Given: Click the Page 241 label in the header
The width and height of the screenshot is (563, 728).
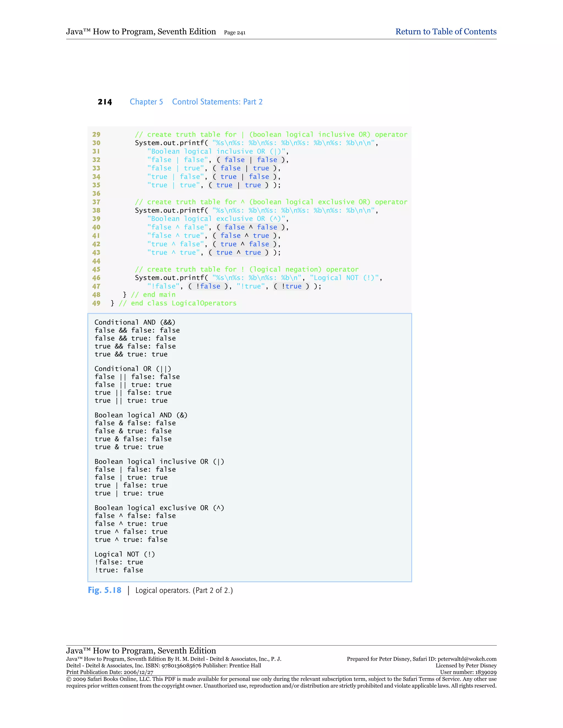Looking at the screenshot, I should [x=234, y=33].
